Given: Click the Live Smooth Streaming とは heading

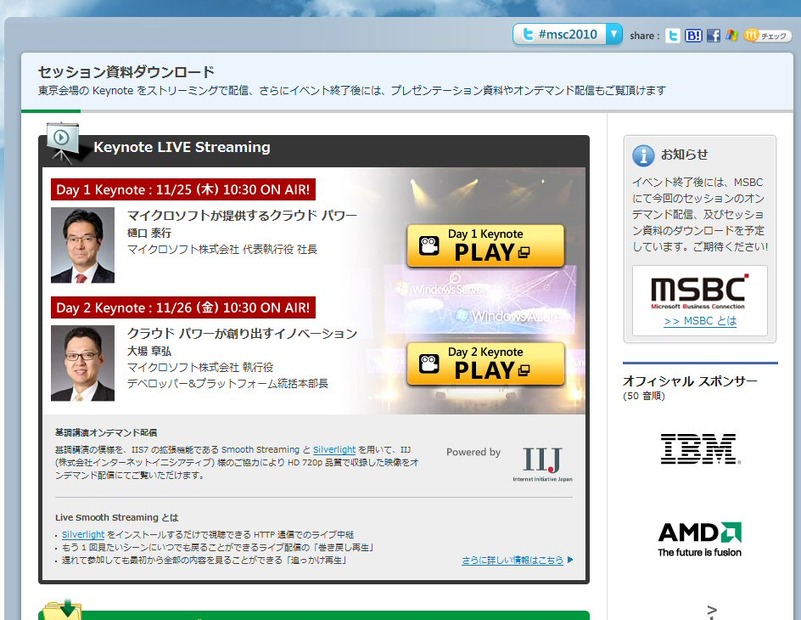Looking at the screenshot, I should (x=116, y=517).
